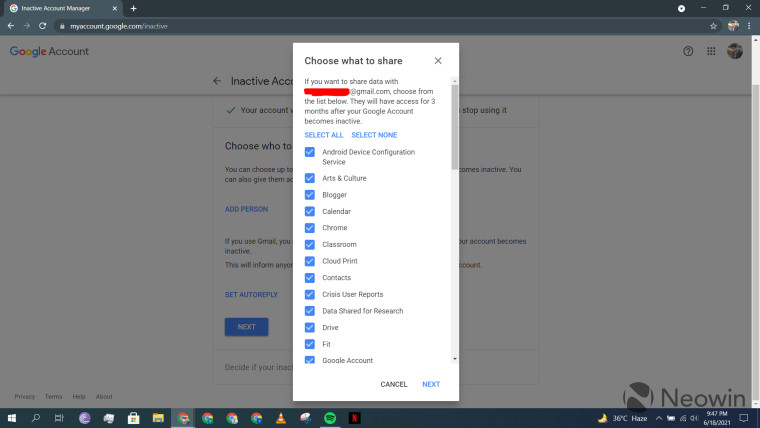Uncheck the Drive checkbox
760x428 pixels.
click(x=310, y=327)
